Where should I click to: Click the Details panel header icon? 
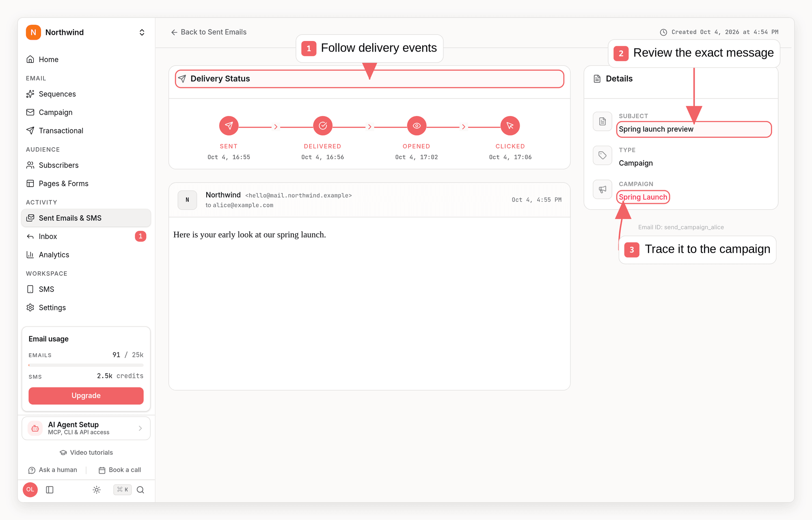tap(597, 79)
